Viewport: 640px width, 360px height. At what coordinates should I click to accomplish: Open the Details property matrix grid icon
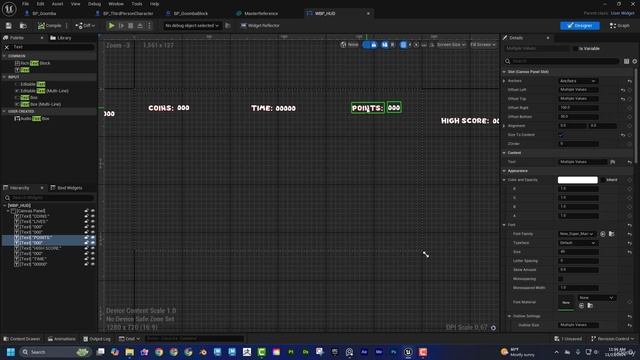coord(626,61)
